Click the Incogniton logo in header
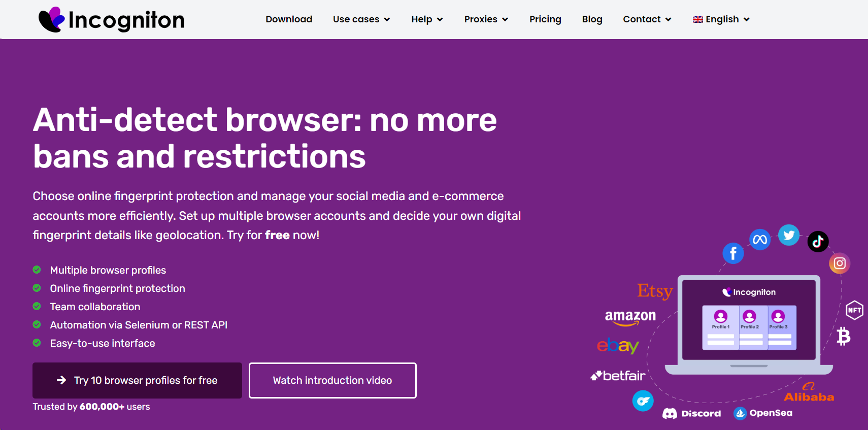 click(x=111, y=19)
